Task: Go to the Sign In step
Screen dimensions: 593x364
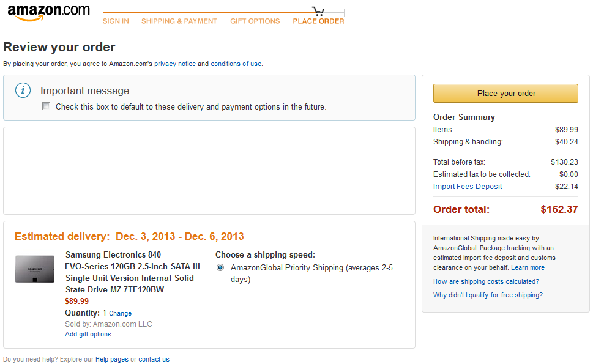Action: coord(116,21)
